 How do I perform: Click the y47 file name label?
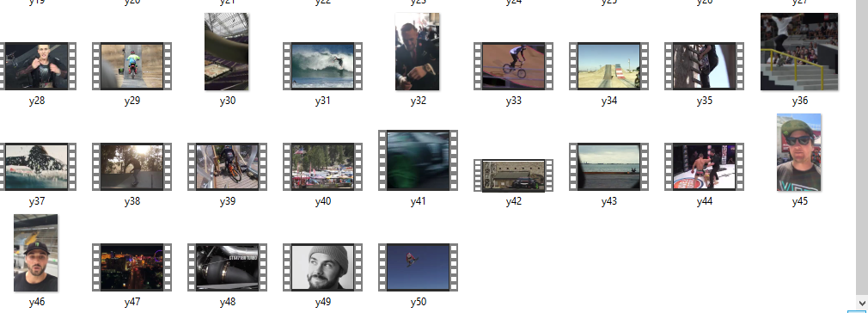coord(131,302)
